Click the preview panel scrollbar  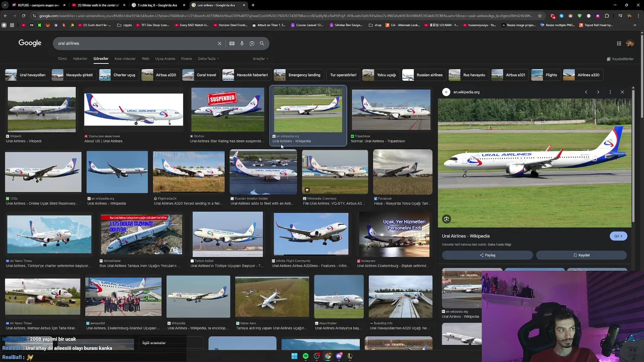coord(633,156)
